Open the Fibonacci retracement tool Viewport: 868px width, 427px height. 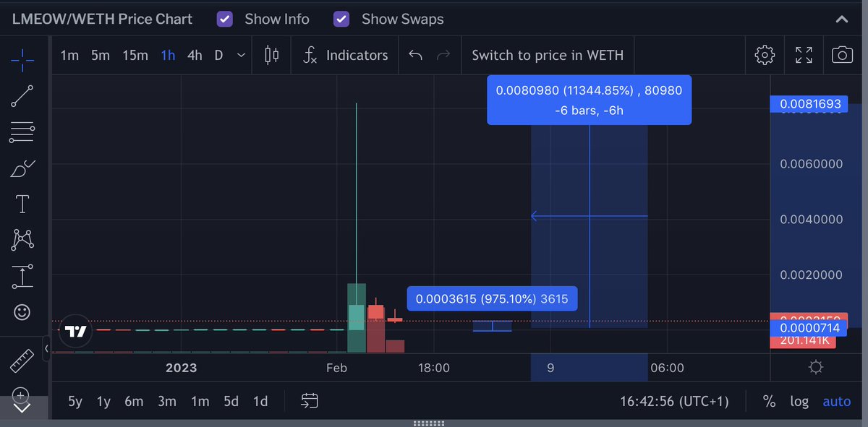tap(22, 132)
